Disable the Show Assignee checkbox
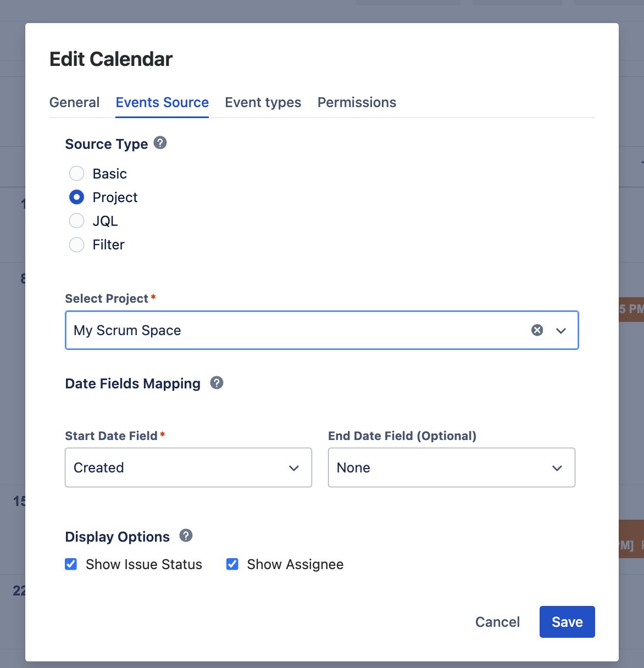This screenshot has width=644, height=668. click(232, 564)
